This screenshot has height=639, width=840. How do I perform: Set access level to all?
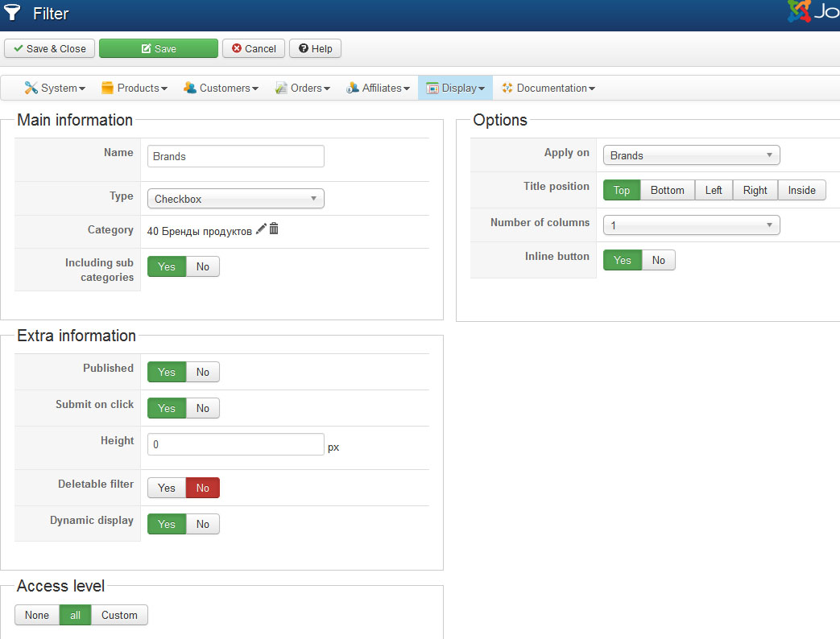click(75, 616)
